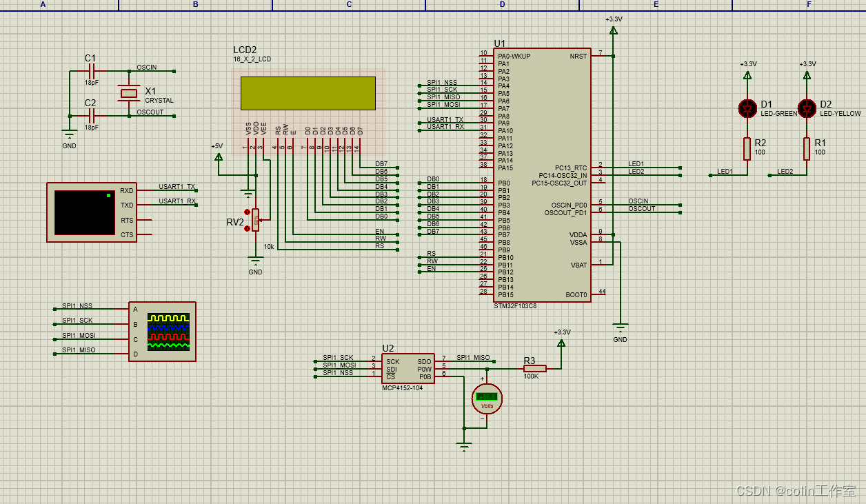Click the RXD pin of the virtual terminal
866x504 pixels.
click(x=127, y=191)
